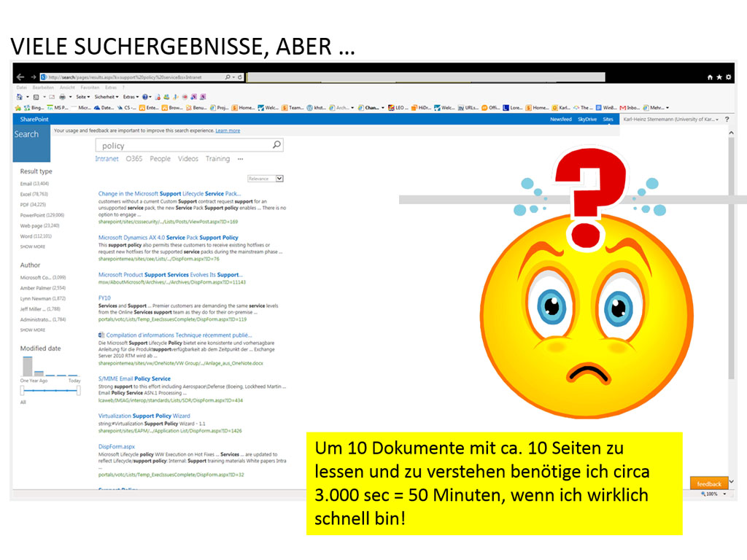Click the printer icon in command bar
The height and width of the screenshot is (560, 747).
(63, 96)
